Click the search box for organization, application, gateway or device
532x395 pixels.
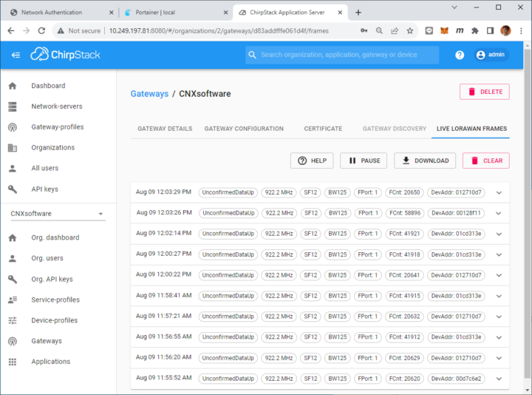(342, 55)
